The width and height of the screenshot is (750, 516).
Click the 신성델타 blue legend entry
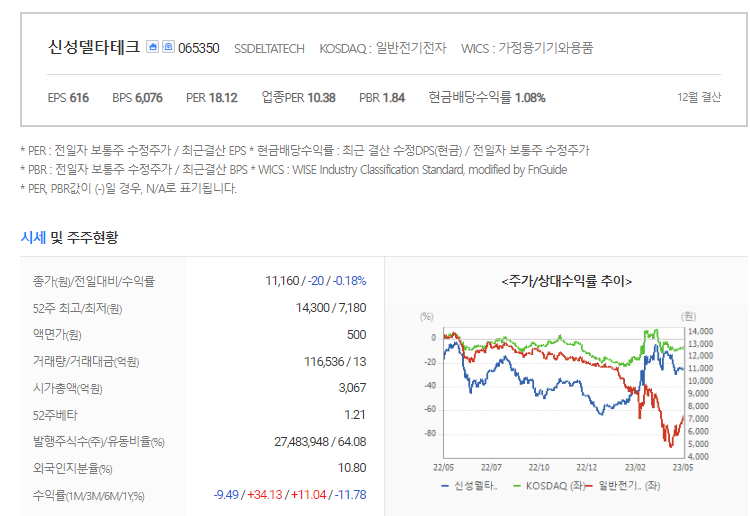click(x=469, y=486)
